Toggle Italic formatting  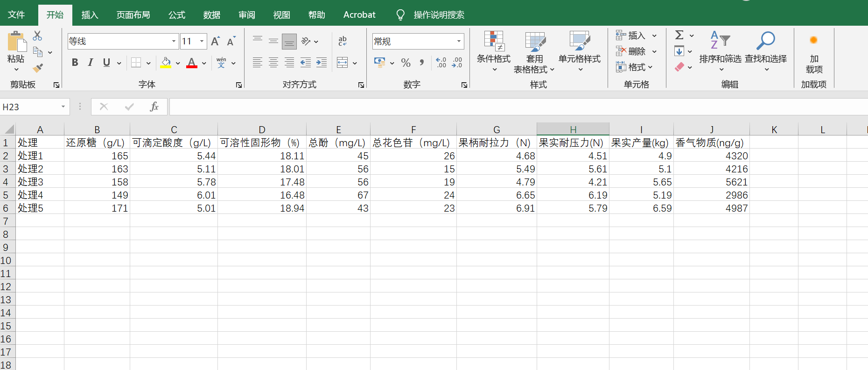coord(91,63)
